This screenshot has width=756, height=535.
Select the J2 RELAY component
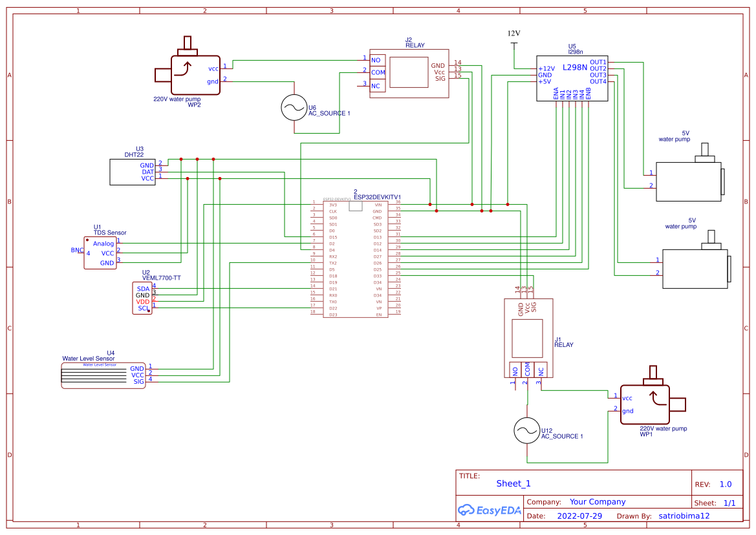(409, 73)
